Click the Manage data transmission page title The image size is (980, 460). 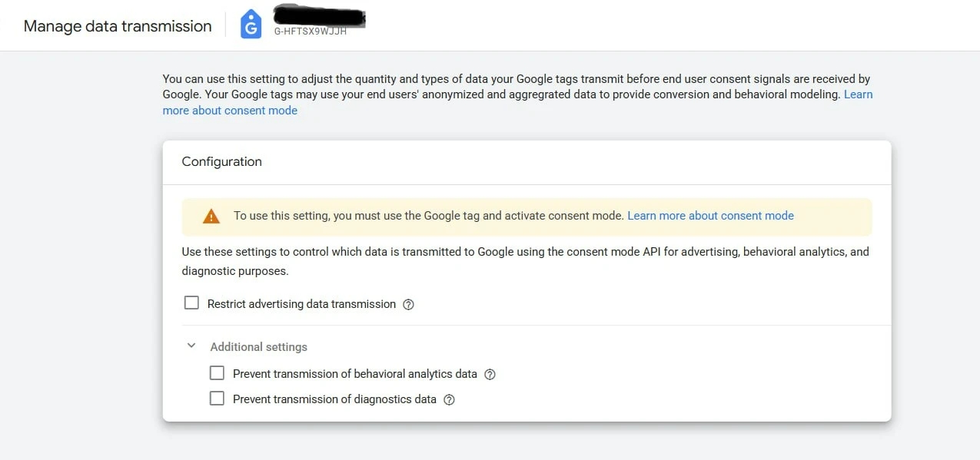pyautogui.click(x=118, y=26)
